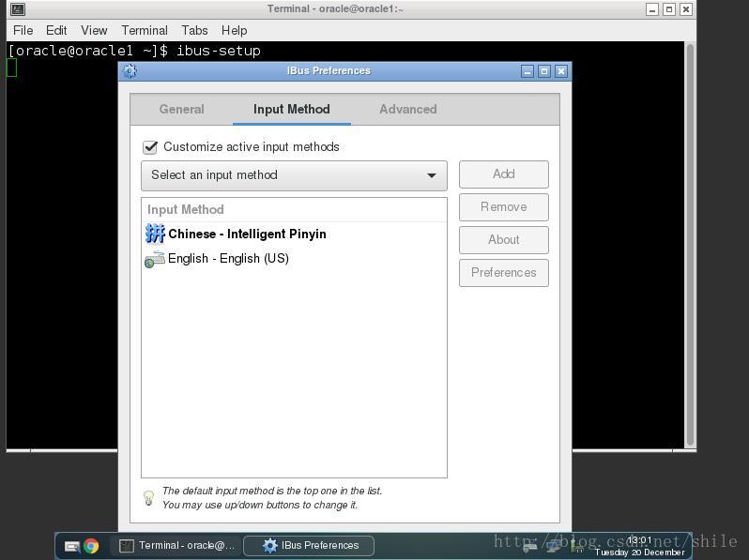Click the Remove button

503,207
